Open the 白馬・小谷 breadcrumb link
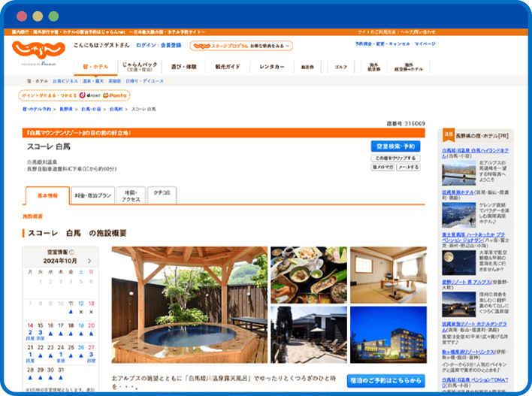This screenshot has width=532, height=396. [91, 109]
